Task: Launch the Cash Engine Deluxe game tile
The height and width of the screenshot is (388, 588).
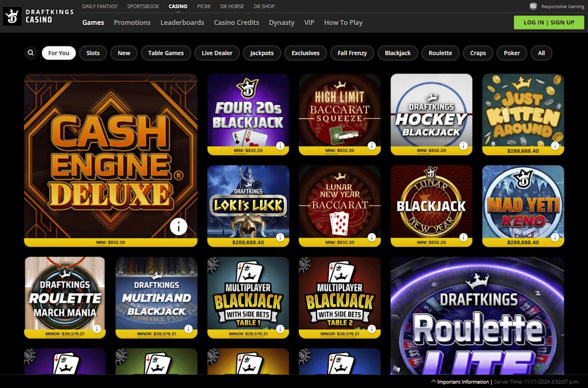Action: (111, 160)
